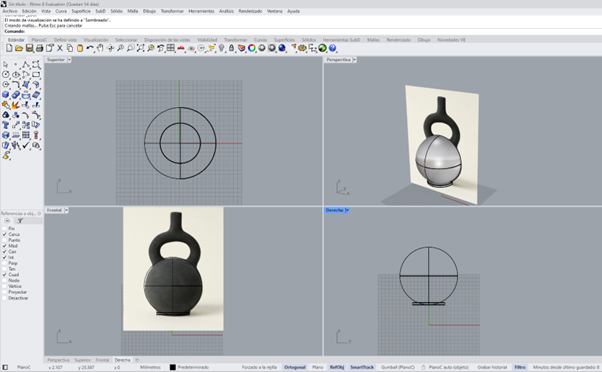Toggle SmartTrack in status bar

tap(362, 367)
